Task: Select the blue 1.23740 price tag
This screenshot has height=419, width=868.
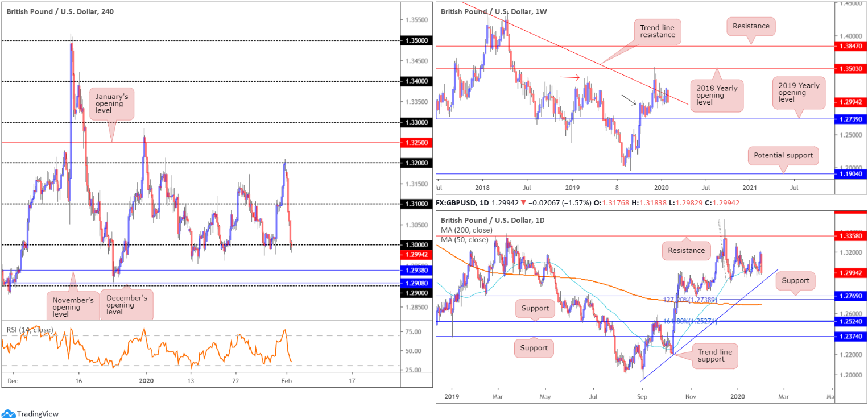Action: coord(850,337)
